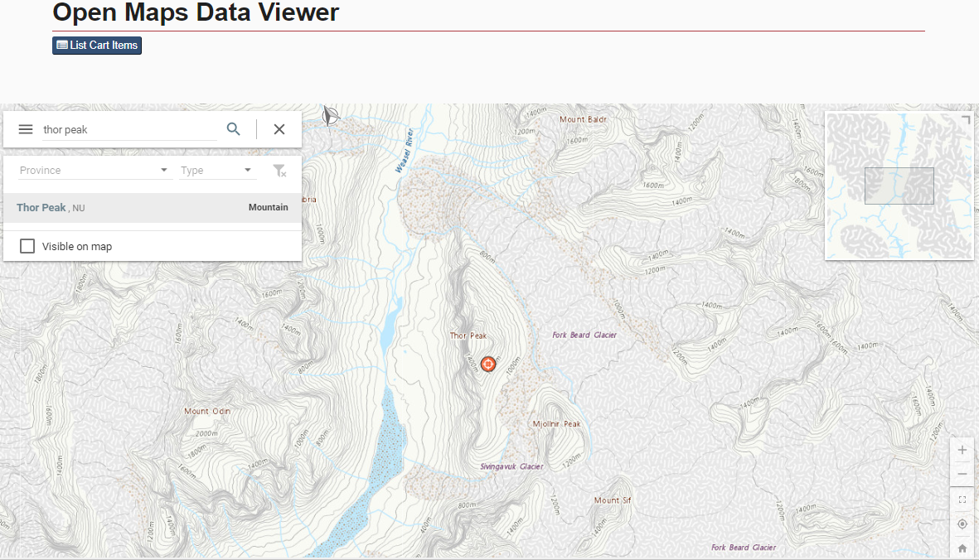Image resolution: width=979 pixels, height=560 pixels.
Task: Click the magnifier search icon
Action: [x=234, y=129]
